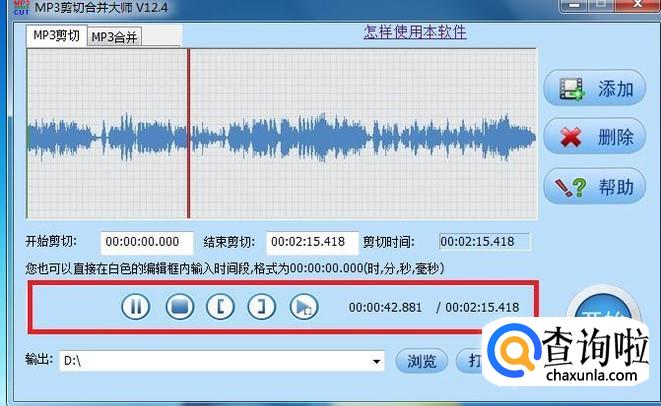This screenshot has width=661, height=406.
Task: Click the 添加 (Add) button
Action: click(x=595, y=88)
